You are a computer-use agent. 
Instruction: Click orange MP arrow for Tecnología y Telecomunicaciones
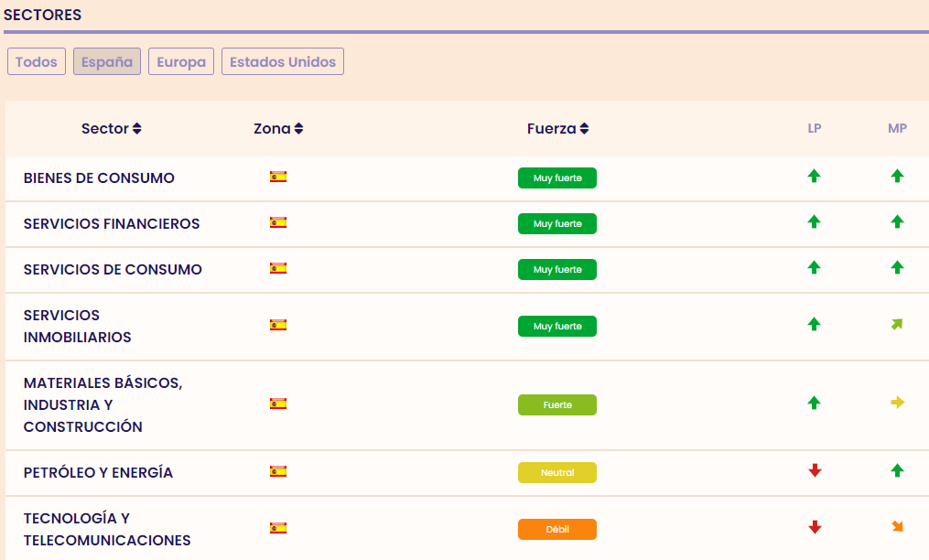[x=897, y=526]
